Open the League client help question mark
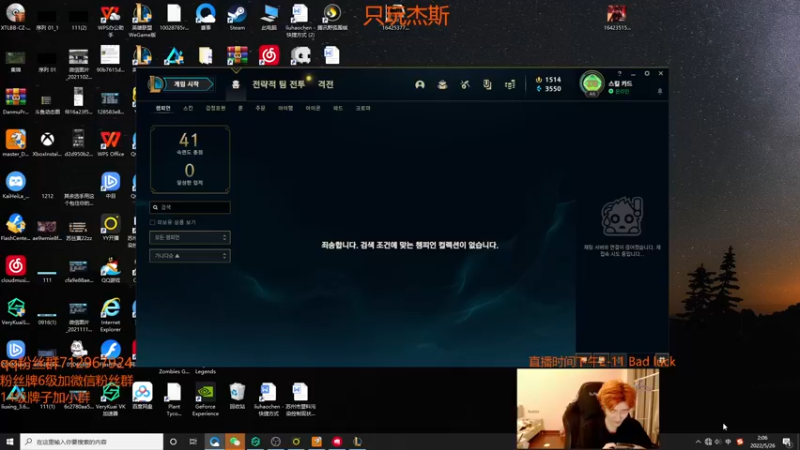The height and width of the screenshot is (450, 800). (x=619, y=73)
